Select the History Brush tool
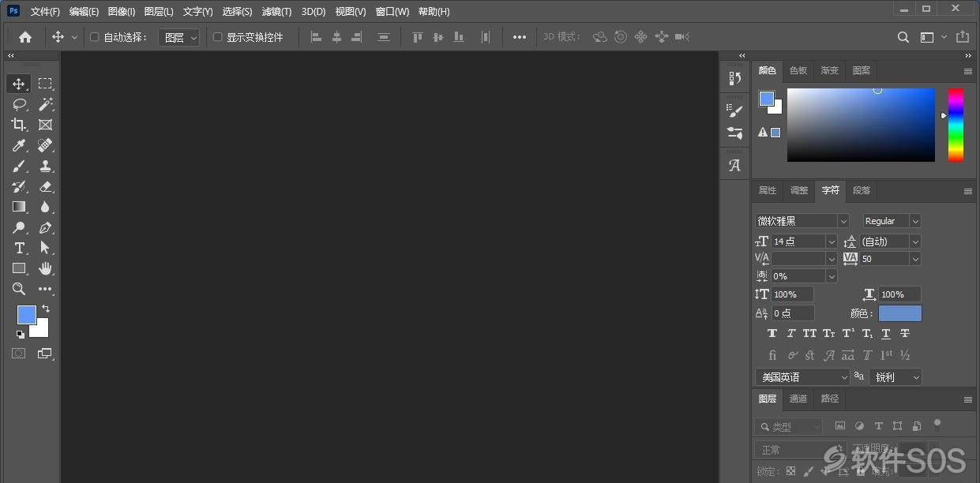 (19, 186)
